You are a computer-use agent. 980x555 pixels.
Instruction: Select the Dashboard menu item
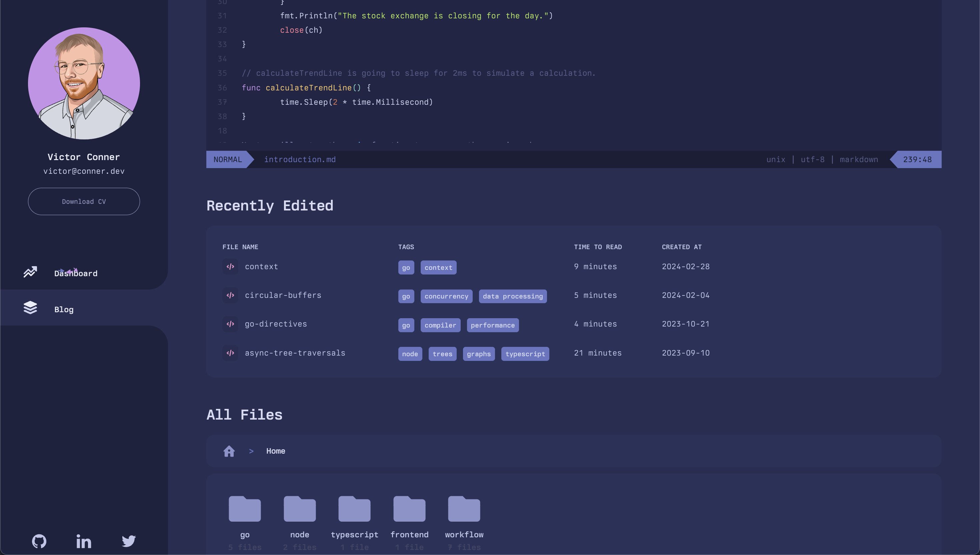point(75,273)
